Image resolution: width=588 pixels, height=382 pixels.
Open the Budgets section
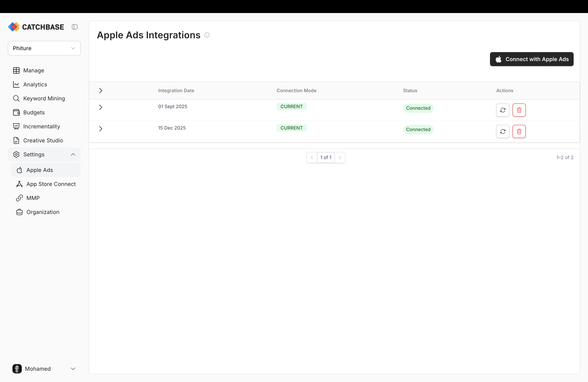34,112
